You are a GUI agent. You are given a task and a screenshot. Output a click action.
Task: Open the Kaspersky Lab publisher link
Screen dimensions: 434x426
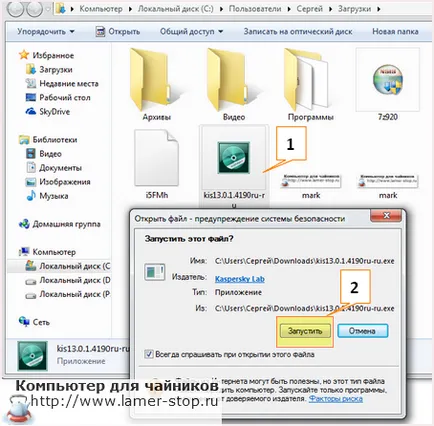[x=240, y=279]
